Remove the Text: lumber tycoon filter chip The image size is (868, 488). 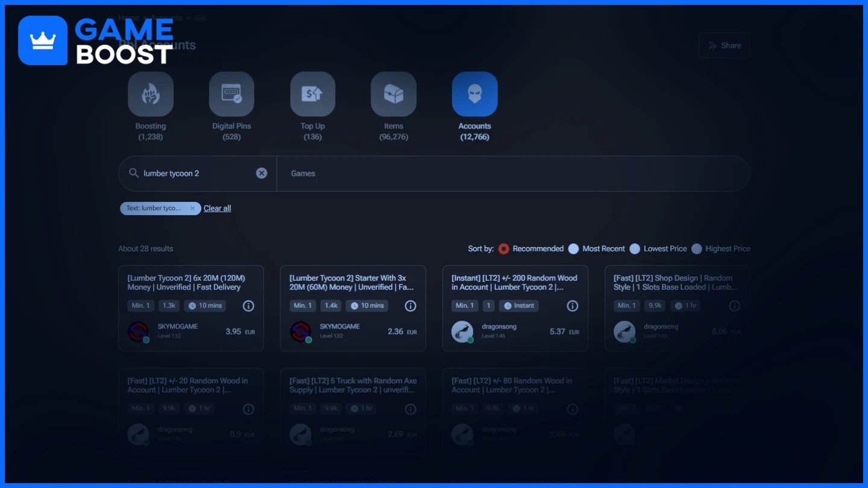192,208
